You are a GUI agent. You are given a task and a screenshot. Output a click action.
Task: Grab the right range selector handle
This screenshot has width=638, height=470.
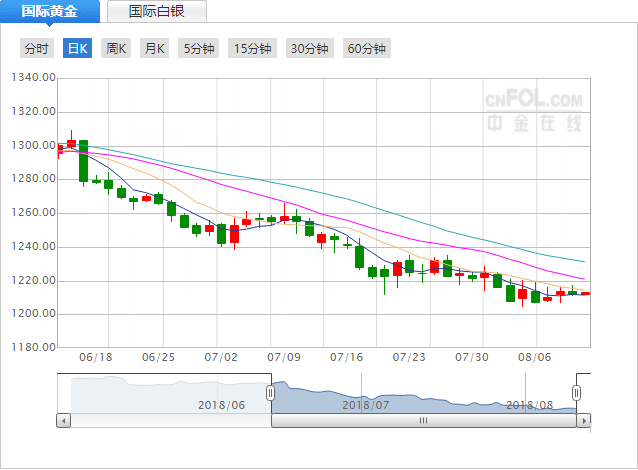click(576, 393)
